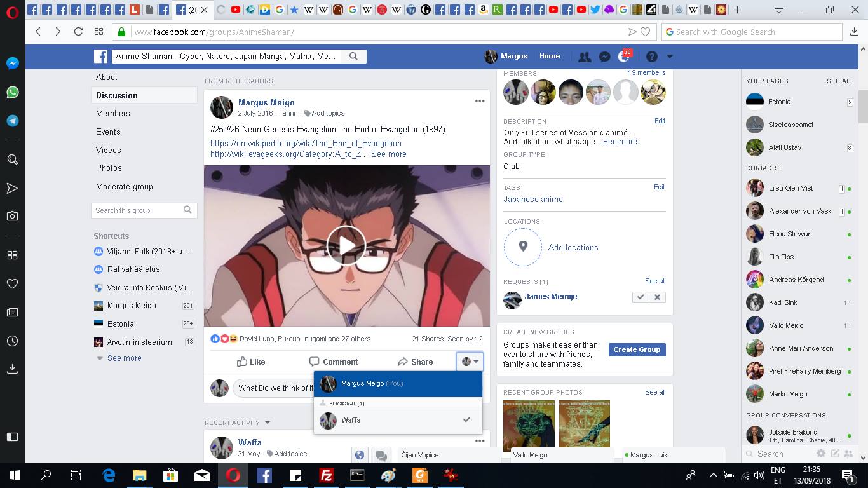Open the Facebook quick help icon
868x488 pixels.
tap(652, 57)
